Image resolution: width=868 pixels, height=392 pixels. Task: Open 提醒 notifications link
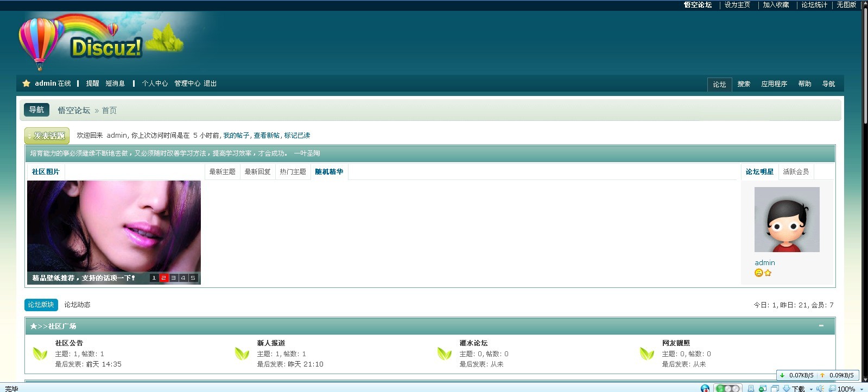pyautogui.click(x=92, y=83)
